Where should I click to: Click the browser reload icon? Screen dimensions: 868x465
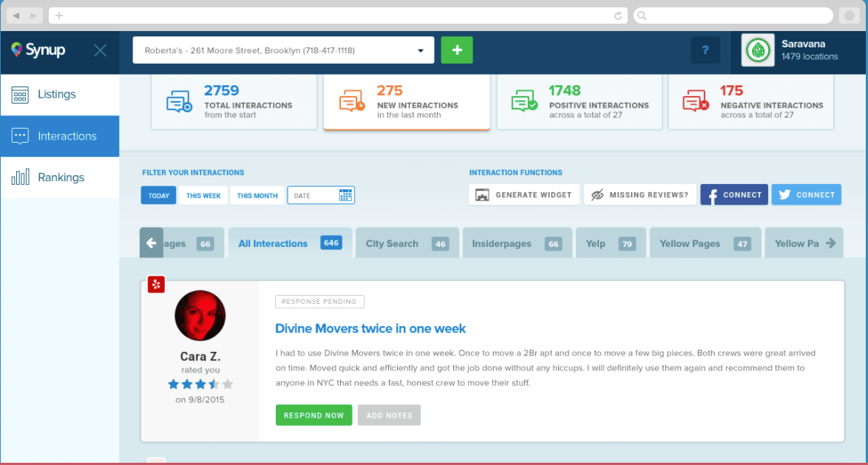coord(618,16)
